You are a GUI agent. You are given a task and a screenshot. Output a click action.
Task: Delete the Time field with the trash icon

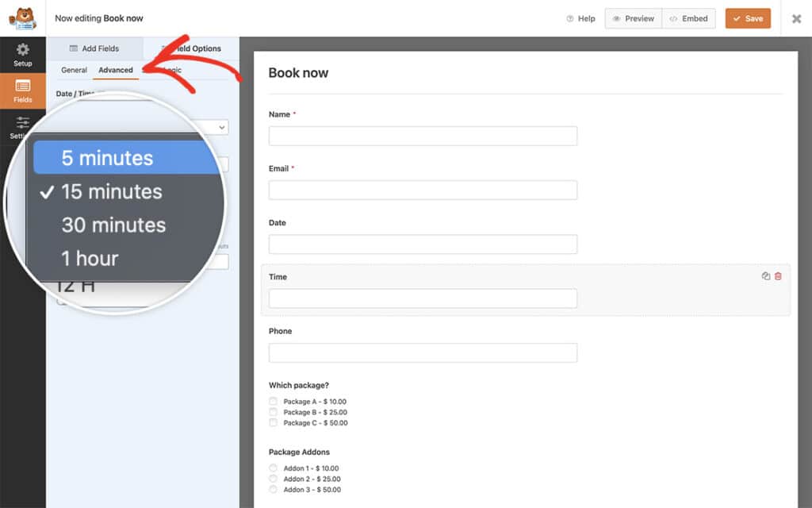(776, 275)
